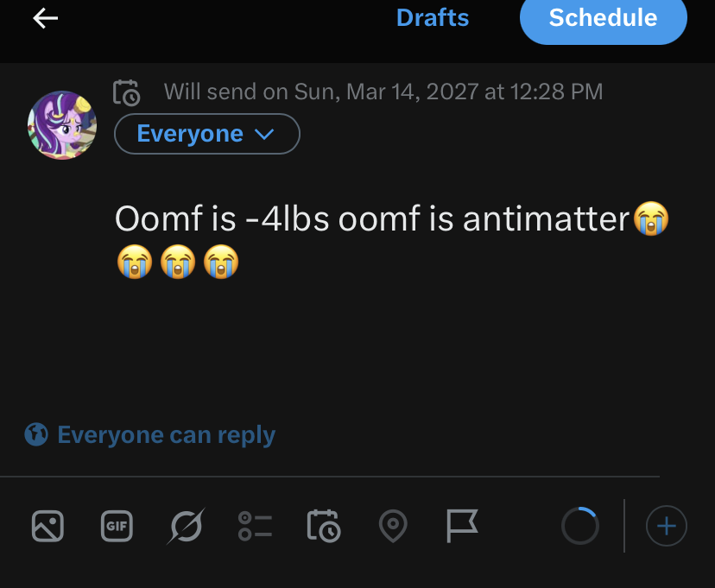The image size is (715, 588).
Task: Click the chevron in the Everyone pill
Action: [264, 134]
